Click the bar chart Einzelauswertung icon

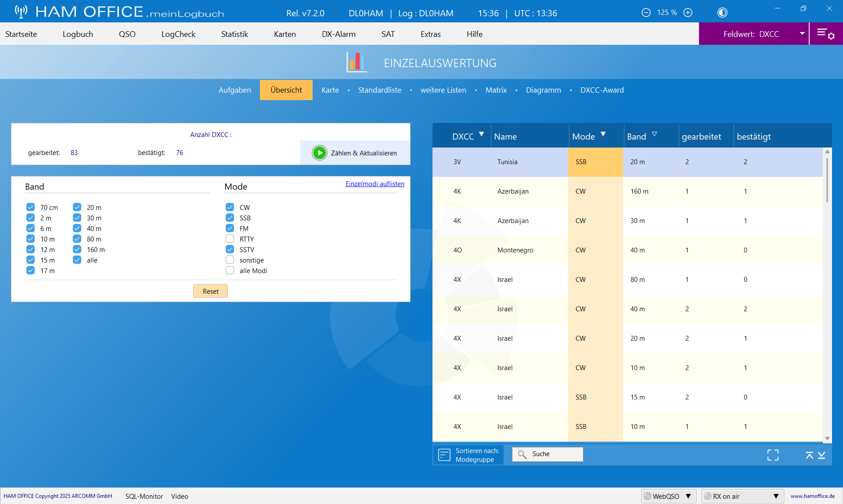(x=357, y=62)
